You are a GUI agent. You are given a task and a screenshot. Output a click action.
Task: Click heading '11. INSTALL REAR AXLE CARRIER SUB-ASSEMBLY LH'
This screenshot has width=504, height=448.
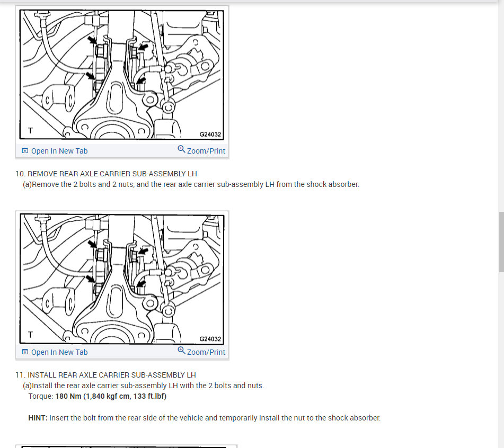coord(106,375)
